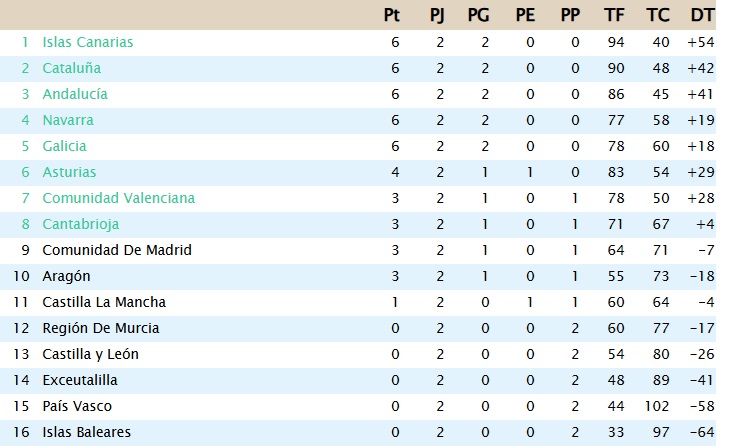This screenshot has height=448, width=732.
Task: Click the TF column header
Action: pyautogui.click(x=614, y=15)
